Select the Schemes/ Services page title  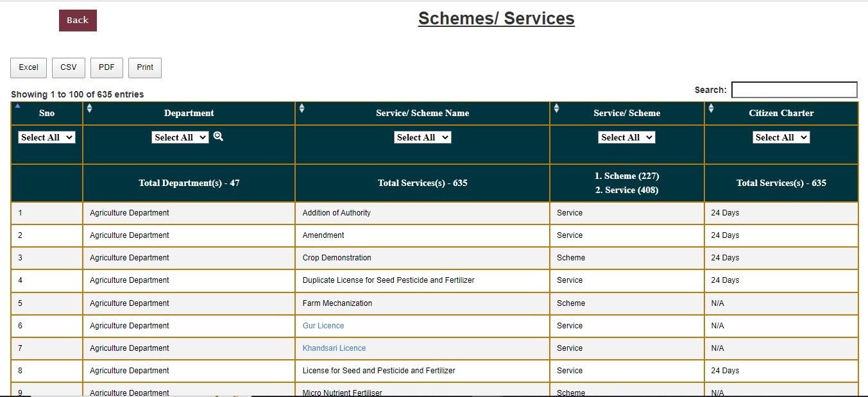(x=497, y=19)
